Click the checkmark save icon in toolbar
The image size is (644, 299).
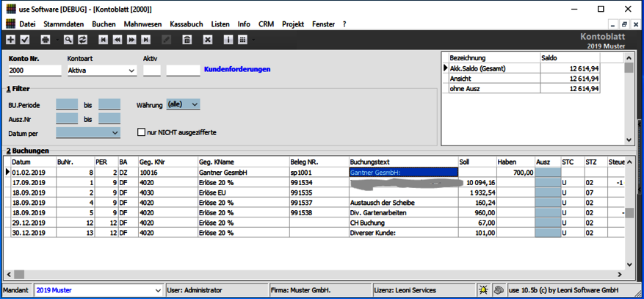click(25, 40)
